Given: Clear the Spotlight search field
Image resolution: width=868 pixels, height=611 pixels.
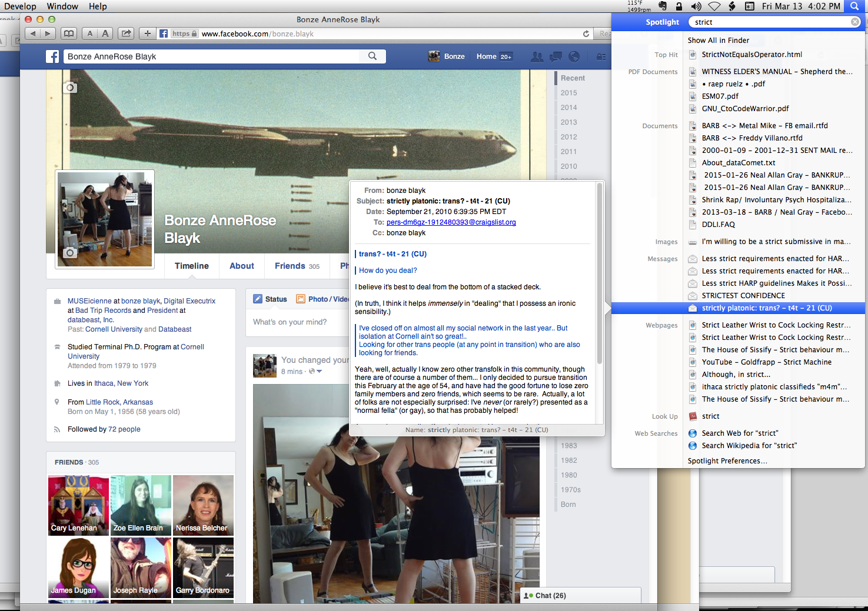Looking at the screenshot, I should tap(854, 22).
